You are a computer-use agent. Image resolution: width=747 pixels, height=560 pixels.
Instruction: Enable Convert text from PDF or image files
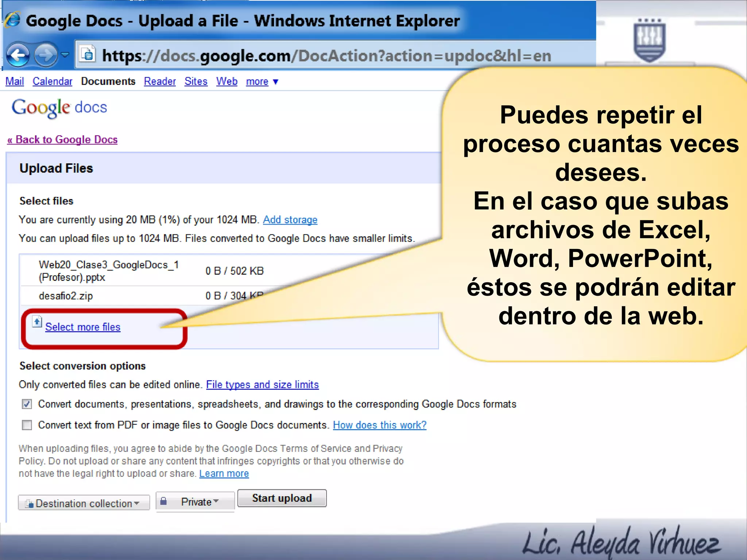(x=27, y=425)
